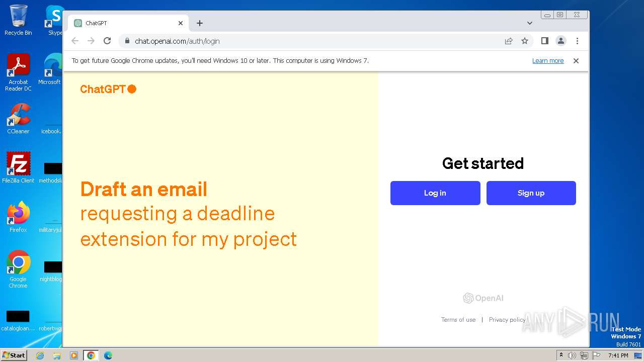Open the Start menu
This screenshot has height=362, width=644.
coord(14,355)
